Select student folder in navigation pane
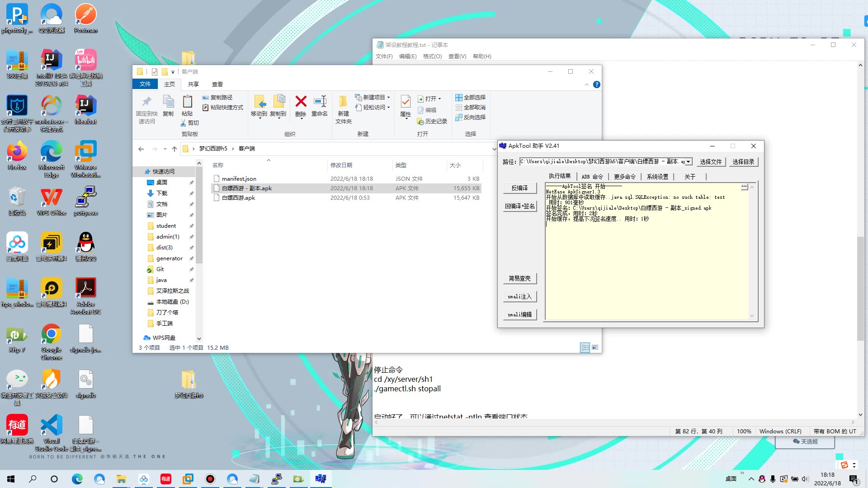The width and height of the screenshot is (868, 488). tap(166, 226)
